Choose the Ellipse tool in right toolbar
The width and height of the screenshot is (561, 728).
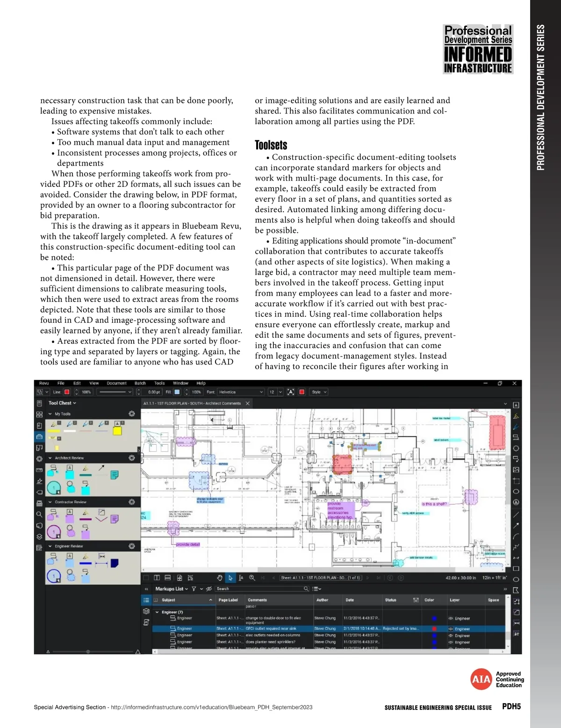click(x=516, y=492)
